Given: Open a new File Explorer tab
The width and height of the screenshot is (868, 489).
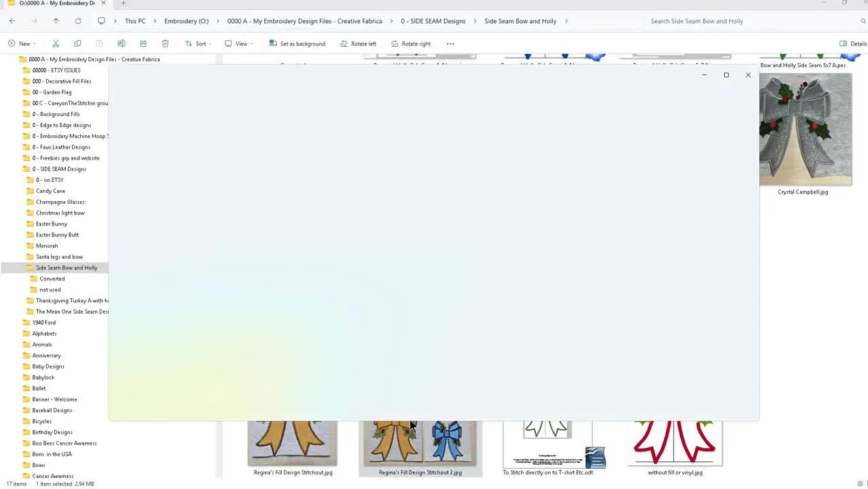Looking at the screenshot, I should pyautogui.click(x=123, y=3).
